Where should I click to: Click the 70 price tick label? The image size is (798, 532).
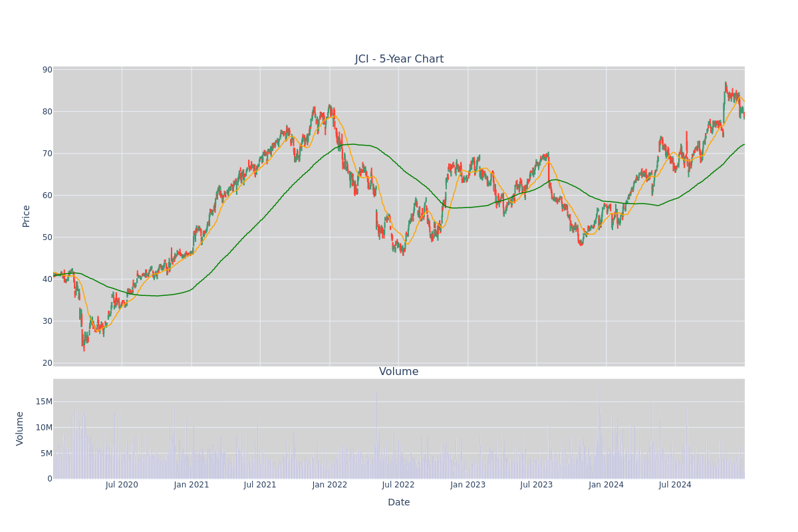(47, 154)
